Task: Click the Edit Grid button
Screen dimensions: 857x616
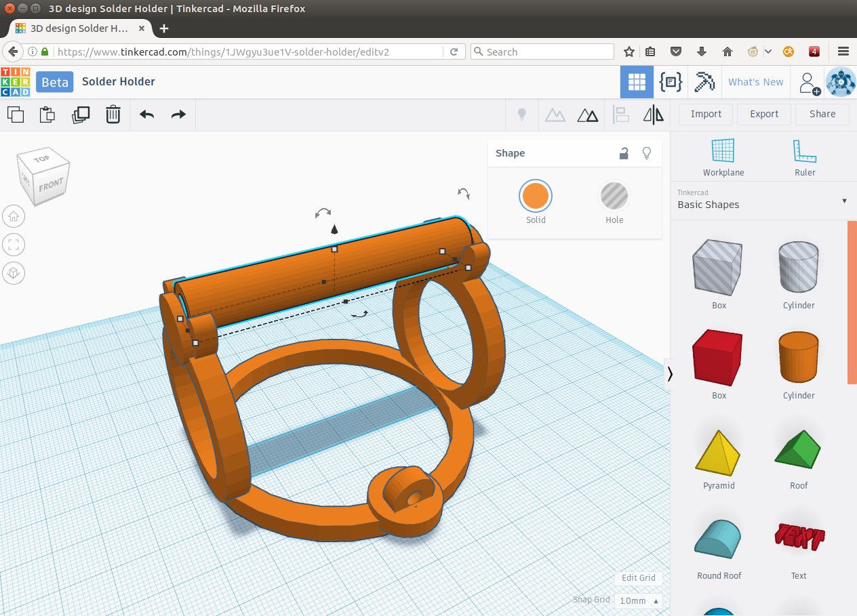Action: point(639,577)
